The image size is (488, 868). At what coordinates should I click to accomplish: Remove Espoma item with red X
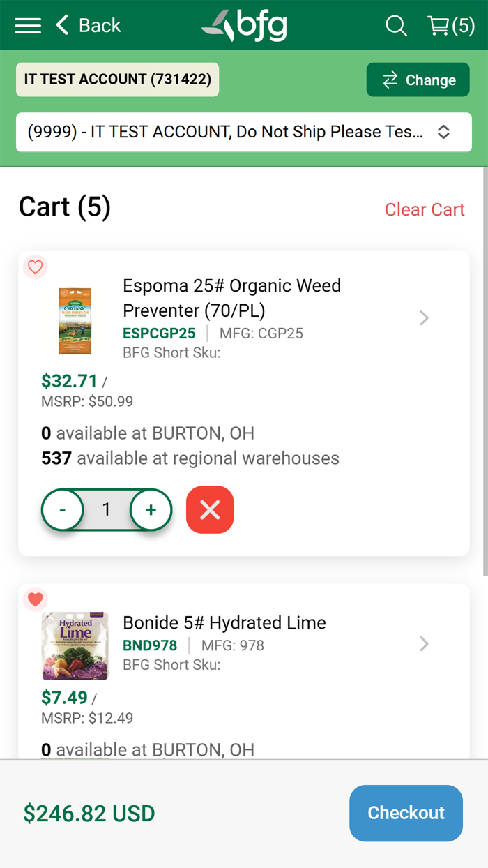click(210, 510)
